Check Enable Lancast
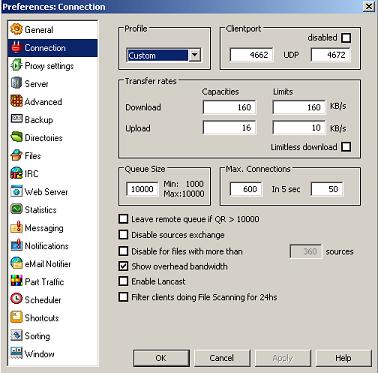The image size is (378, 373). click(x=123, y=281)
